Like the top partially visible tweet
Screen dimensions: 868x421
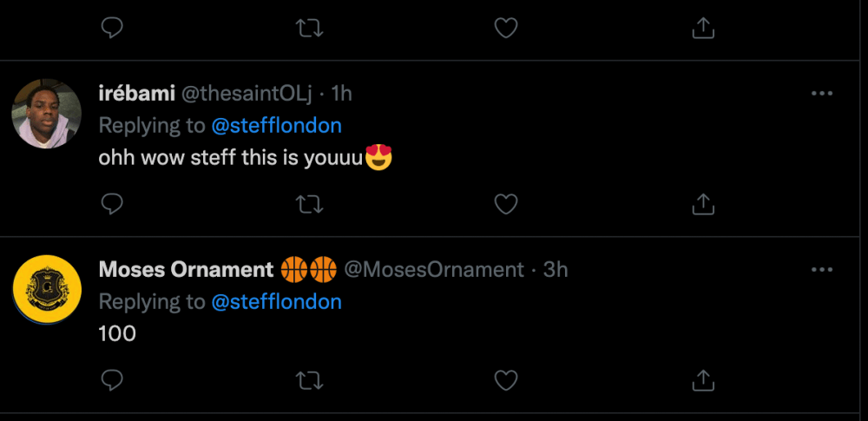[x=505, y=28]
